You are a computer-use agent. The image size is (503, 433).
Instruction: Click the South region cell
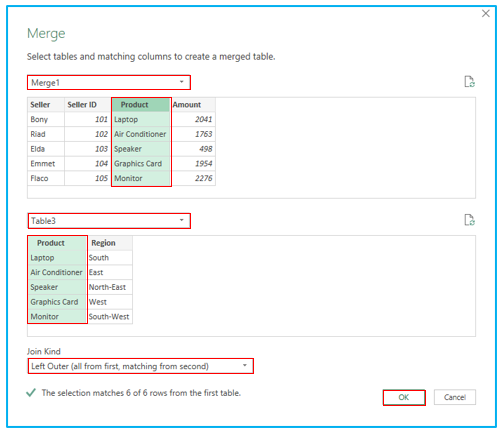(110, 258)
